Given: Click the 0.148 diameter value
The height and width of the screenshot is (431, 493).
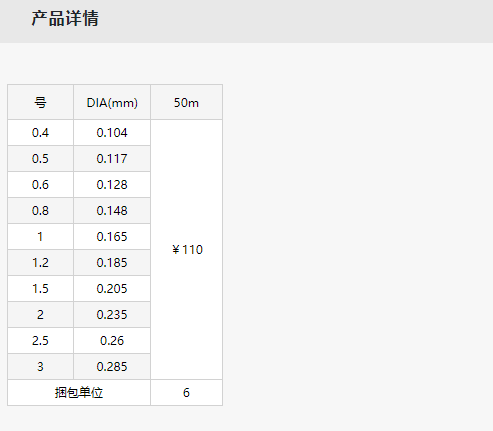Looking at the screenshot, I should (112, 211).
